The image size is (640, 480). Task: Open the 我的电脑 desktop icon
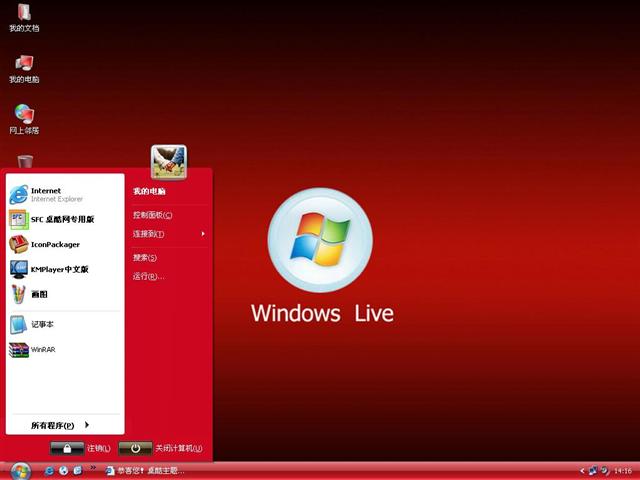[24, 69]
